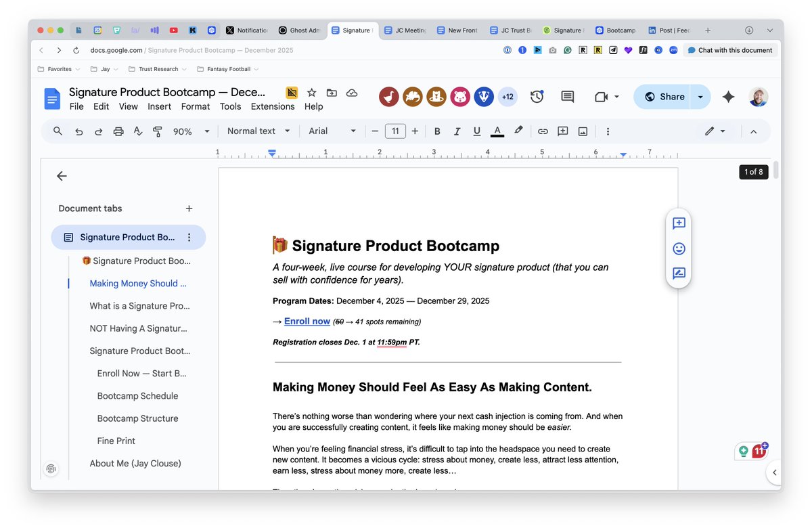Open version history via the clock icon
Image resolution: width=812 pixels, height=530 pixels.
537,97
